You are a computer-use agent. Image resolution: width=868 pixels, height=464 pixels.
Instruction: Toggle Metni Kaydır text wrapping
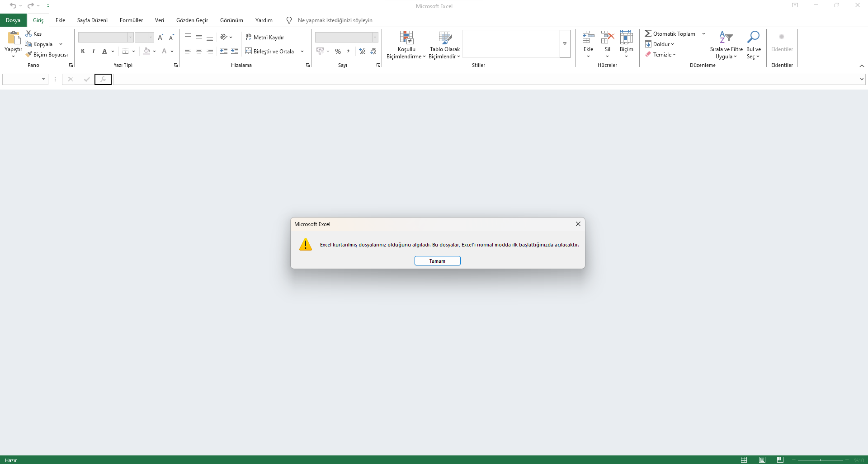click(265, 37)
